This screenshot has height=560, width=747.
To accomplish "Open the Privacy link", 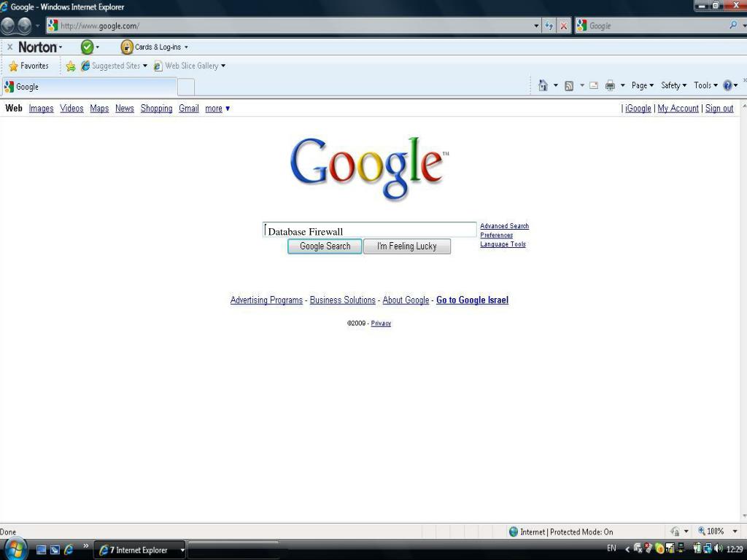I will click(381, 323).
